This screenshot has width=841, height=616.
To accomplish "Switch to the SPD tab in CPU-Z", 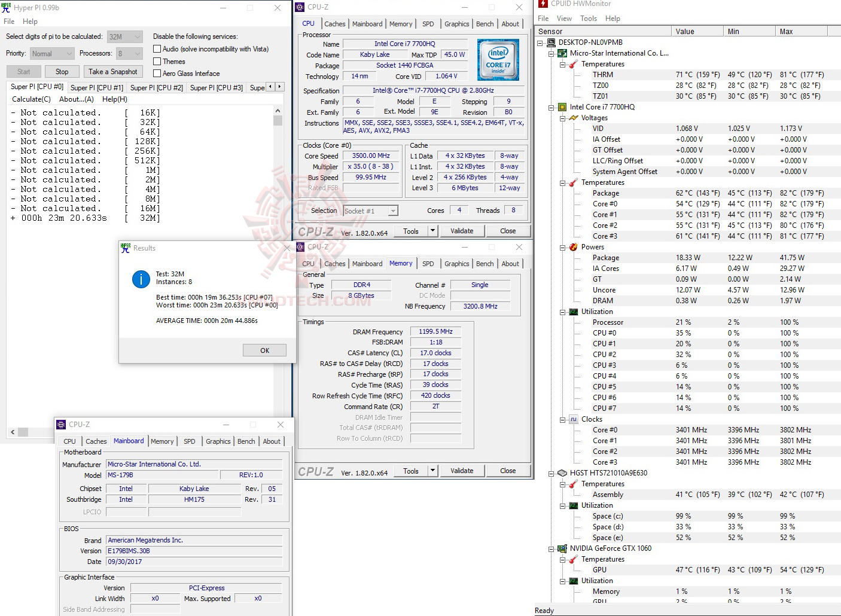I will pos(428,24).
